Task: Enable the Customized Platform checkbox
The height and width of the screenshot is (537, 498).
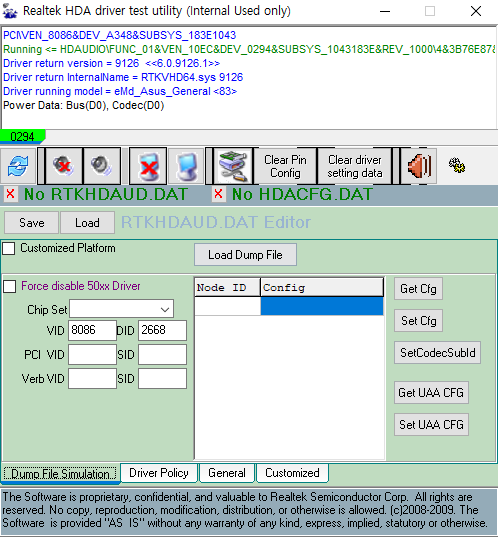Action: (x=9, y=248)
